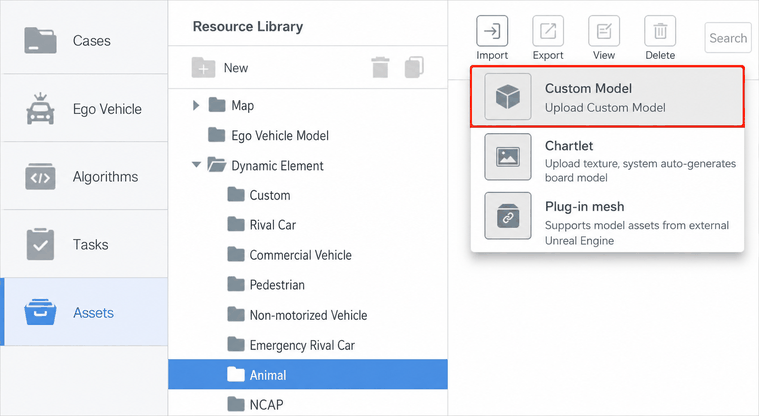Click the Commercial Vehicle folder icon
Viewport: 759px width, 416px height.
point(236,254)
